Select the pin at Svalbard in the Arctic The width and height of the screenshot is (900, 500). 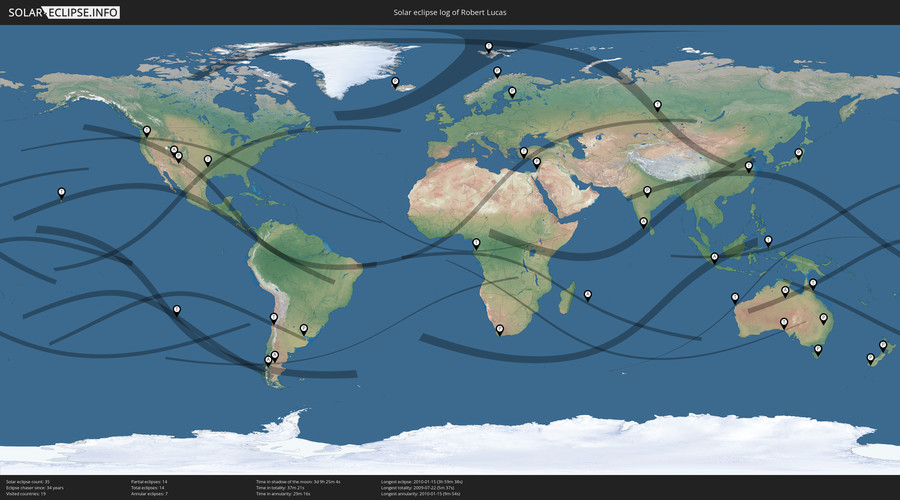(x=488, y=45)
